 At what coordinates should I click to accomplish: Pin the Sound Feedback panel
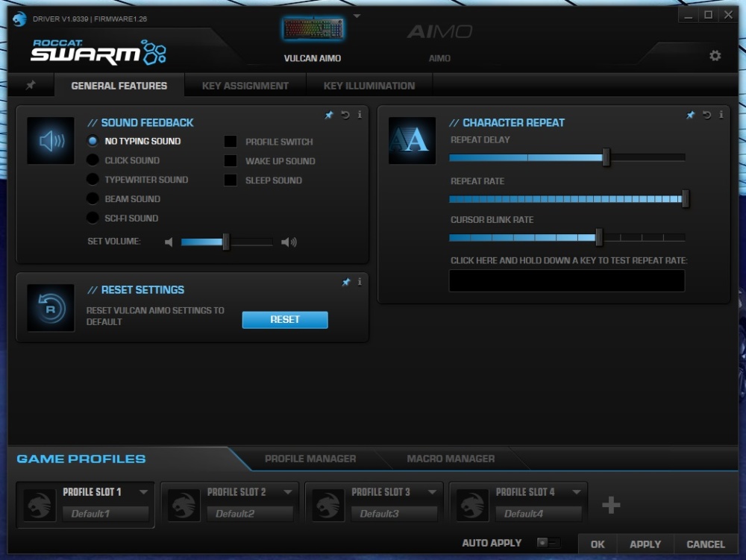(x=329, y=115)
